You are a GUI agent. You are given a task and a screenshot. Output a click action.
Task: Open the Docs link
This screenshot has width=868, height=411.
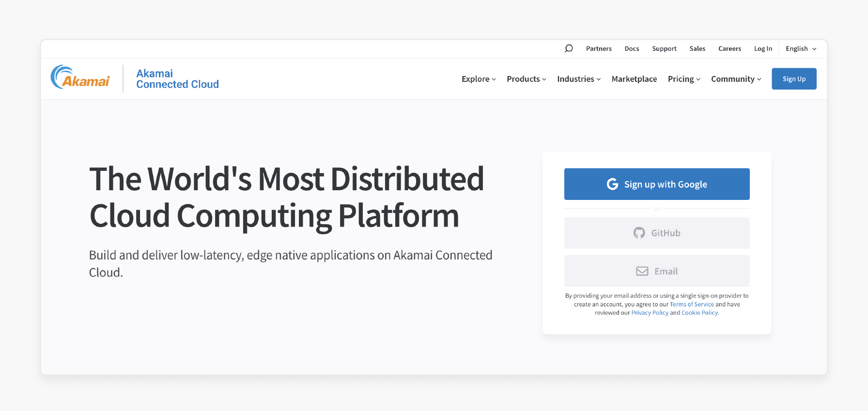[632, 48]
